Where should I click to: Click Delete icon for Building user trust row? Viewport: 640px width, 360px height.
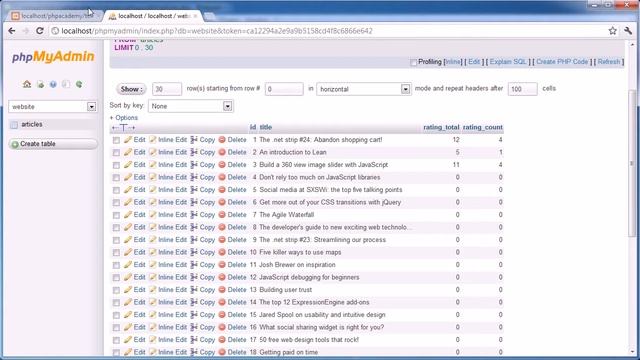coord(222,290)
